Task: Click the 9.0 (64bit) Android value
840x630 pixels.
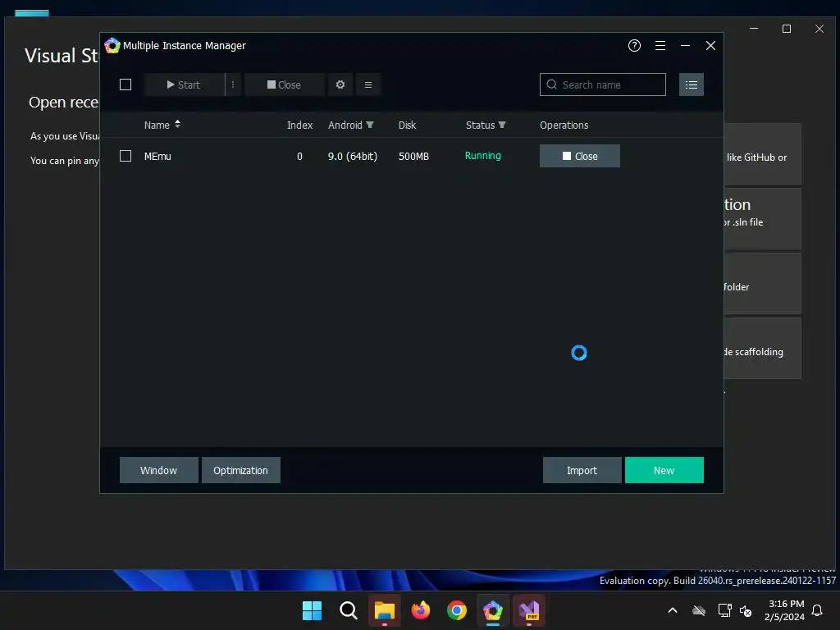Action: [x=353, y=157]
